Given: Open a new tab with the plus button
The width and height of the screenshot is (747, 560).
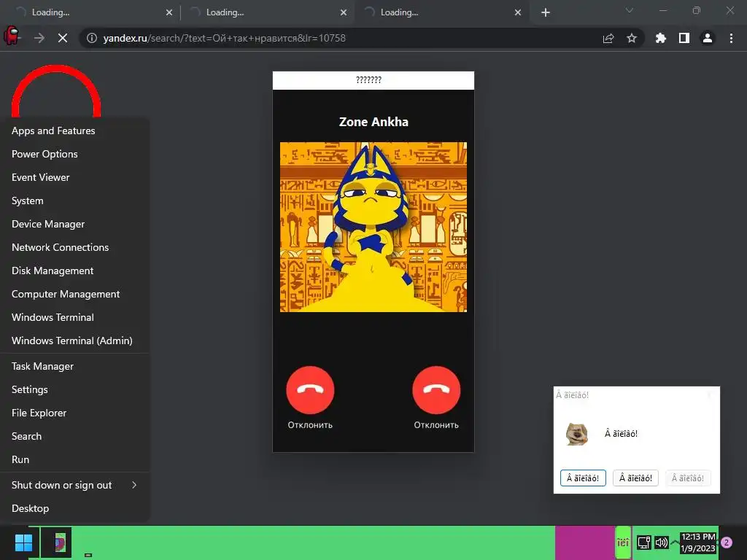Looking at the screenshot, I should pos(546,12).
